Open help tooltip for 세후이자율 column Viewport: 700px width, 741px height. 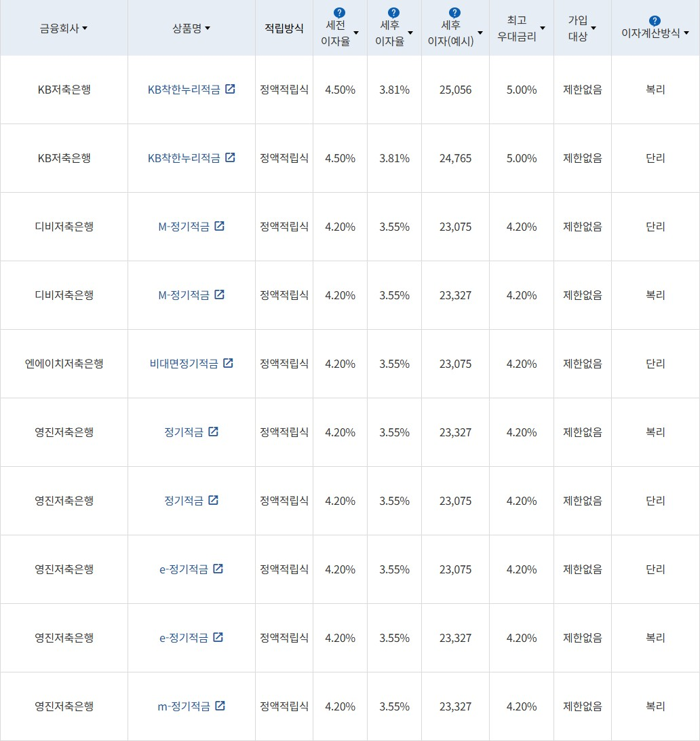[x=394, y=11]
